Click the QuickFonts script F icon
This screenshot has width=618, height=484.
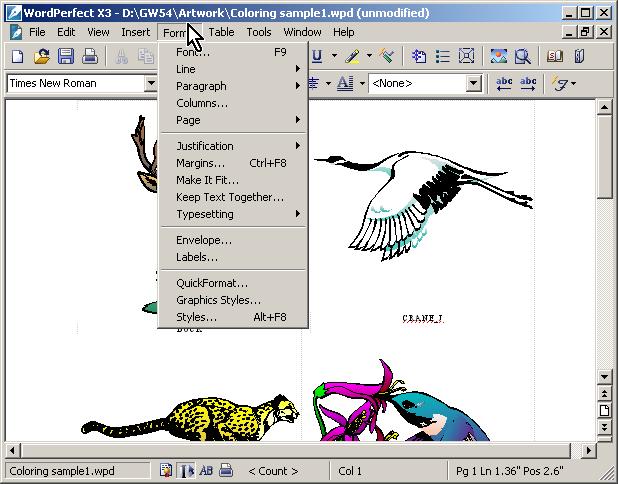560,84
